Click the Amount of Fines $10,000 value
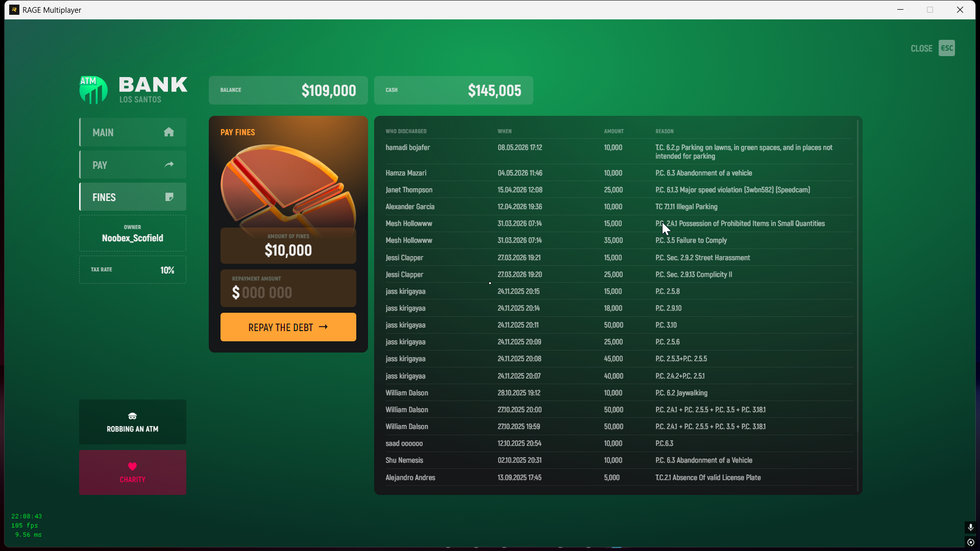980x551 pixels. coord(288,251)
